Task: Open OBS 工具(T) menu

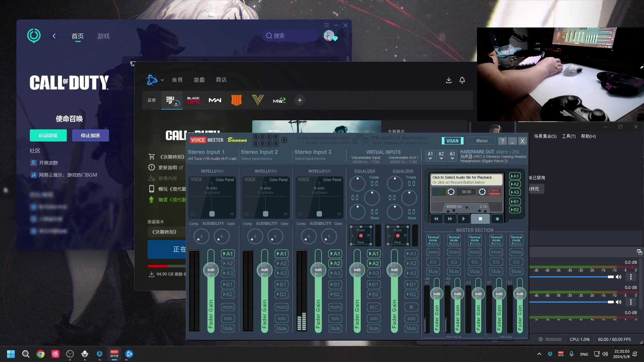Action: (569, 136)
